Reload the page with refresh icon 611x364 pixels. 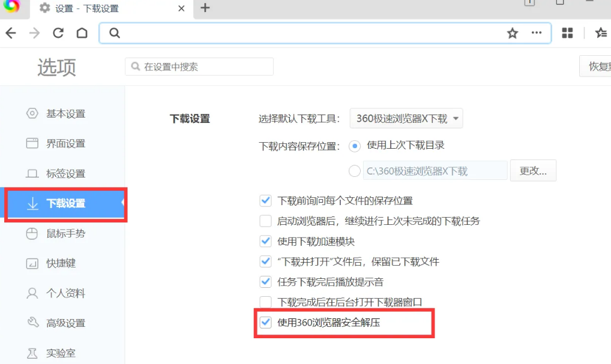click(58, 33)
